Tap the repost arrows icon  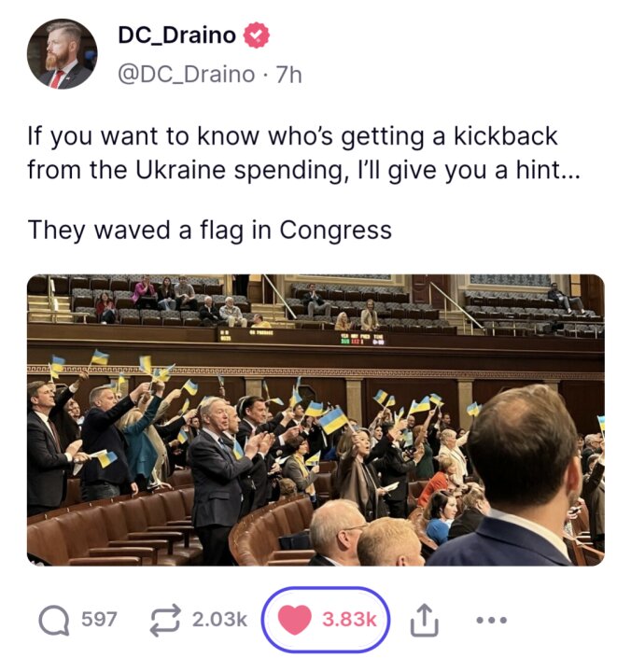[x=165, y=620]
